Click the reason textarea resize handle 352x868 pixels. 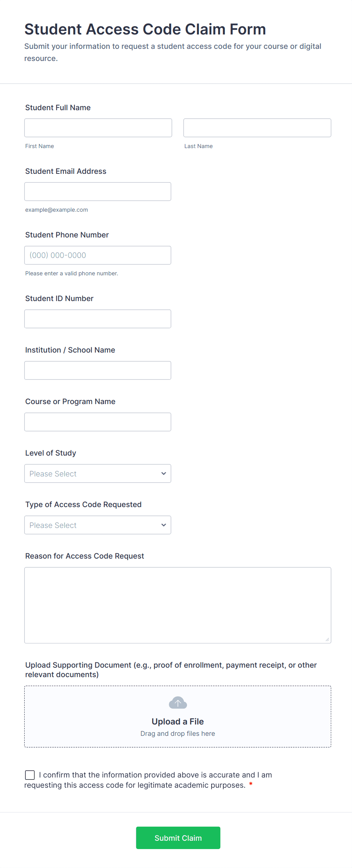pos(327,640)
